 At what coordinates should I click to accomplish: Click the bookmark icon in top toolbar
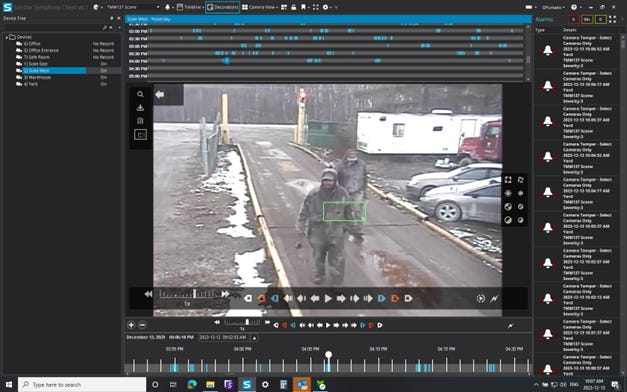tap(304, 7)
